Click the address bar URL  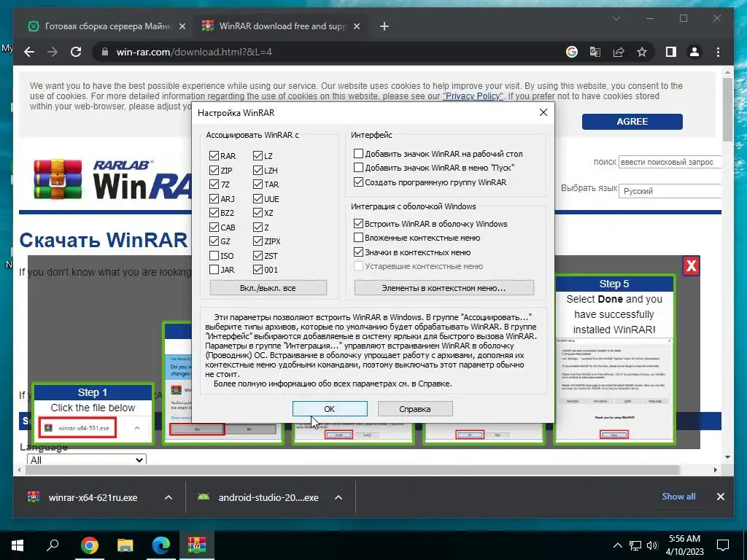coord(194,52)
